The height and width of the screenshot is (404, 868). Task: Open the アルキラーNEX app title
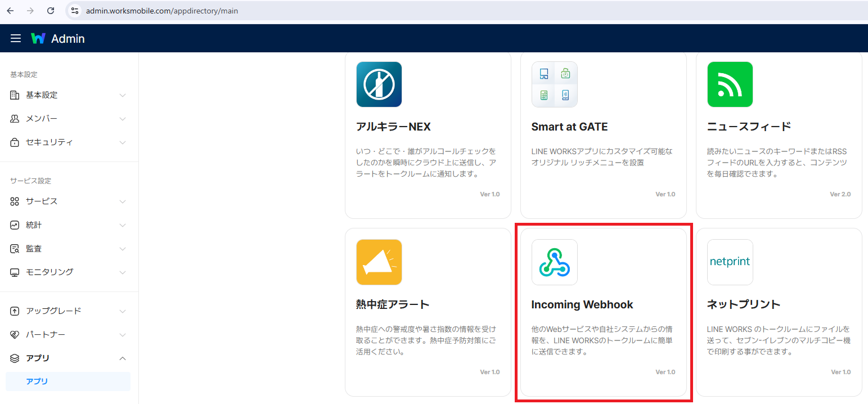pyautogui.click(x=393, y=127)
